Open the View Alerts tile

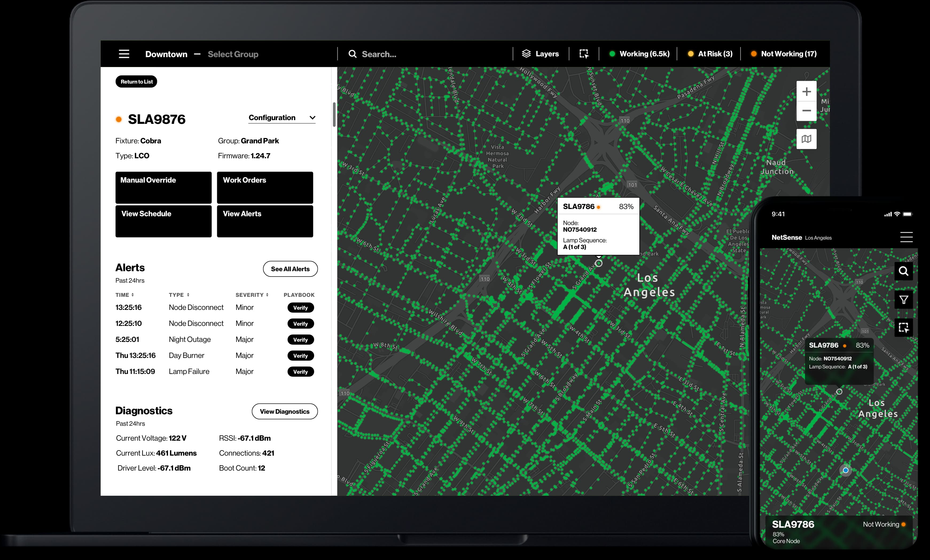click(265, 221)
